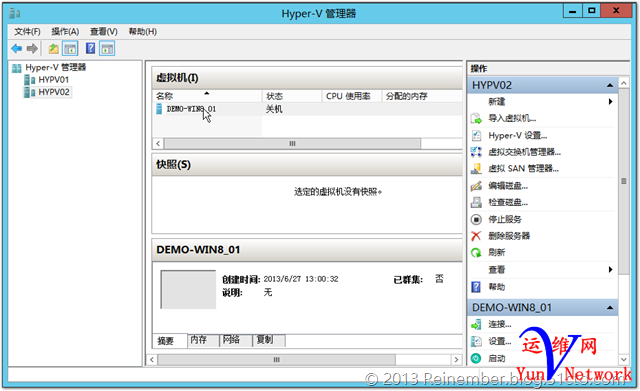Switch to 网络 tab
This screenshot has height=391, width=640.
[236, 340]
